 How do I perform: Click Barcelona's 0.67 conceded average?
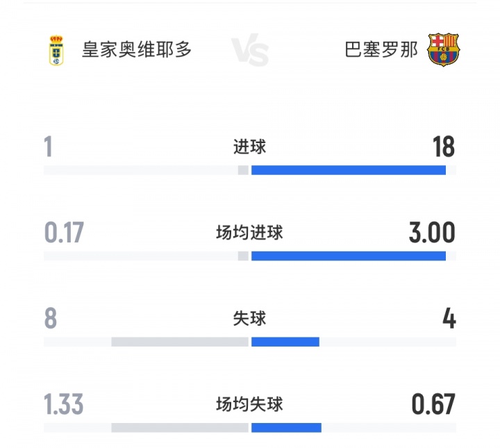[x=433, y=405]
